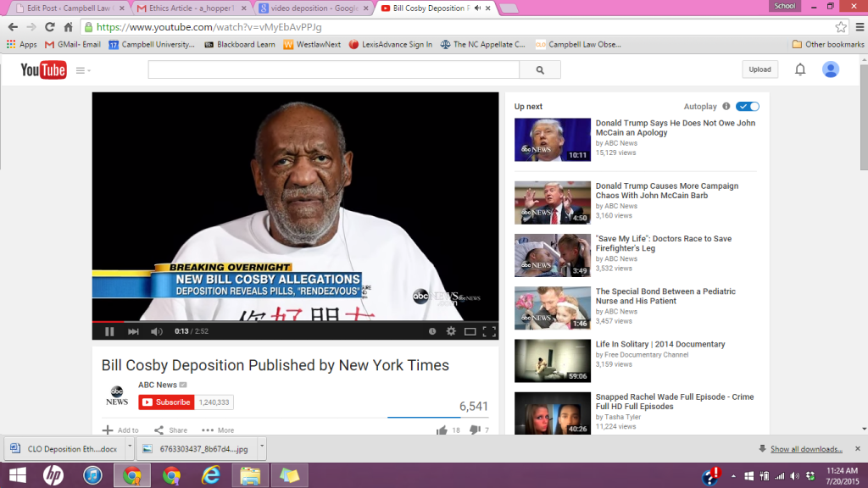The height and width of the screenshot is (488, 868).
Task: Switch player to theater mode
Action: click(470, 331)
